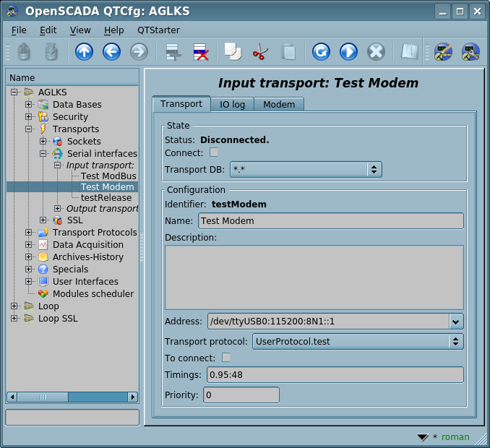
Task: Expand the Sockets node
Action: pos(43,141)
